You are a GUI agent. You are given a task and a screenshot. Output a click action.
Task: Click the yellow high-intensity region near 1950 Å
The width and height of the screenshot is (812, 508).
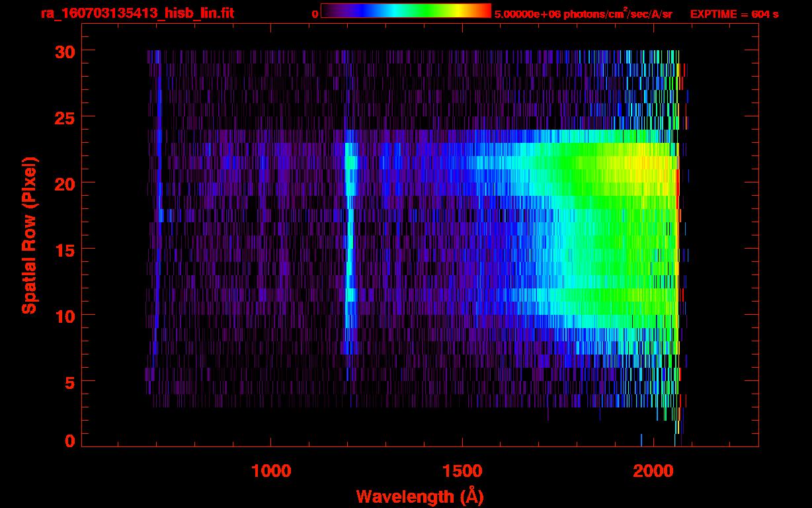pos(635,162)
